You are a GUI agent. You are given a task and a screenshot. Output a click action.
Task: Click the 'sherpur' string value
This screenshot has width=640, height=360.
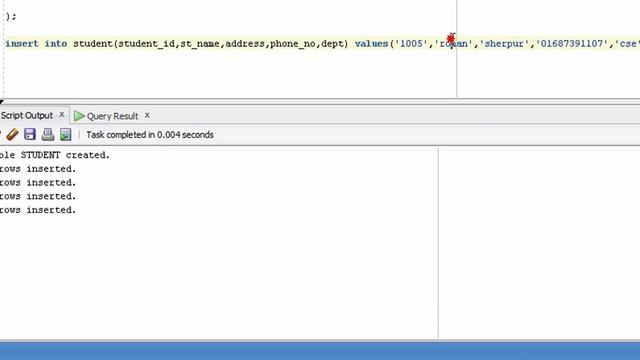(x=504, y=44)
